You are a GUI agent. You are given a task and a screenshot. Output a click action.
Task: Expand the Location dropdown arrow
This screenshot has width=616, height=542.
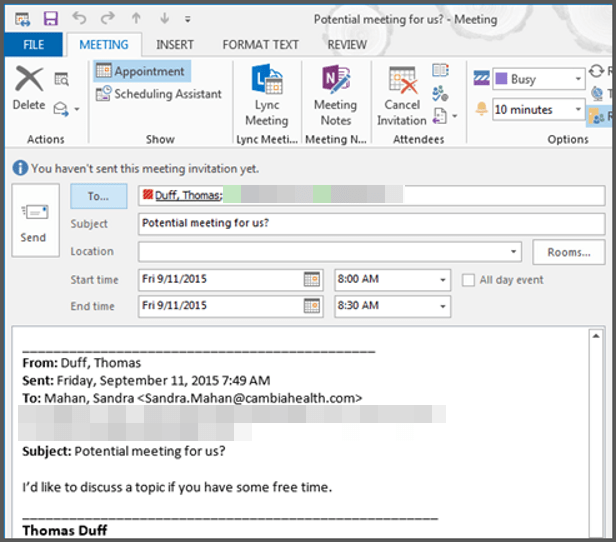point(513,252)
